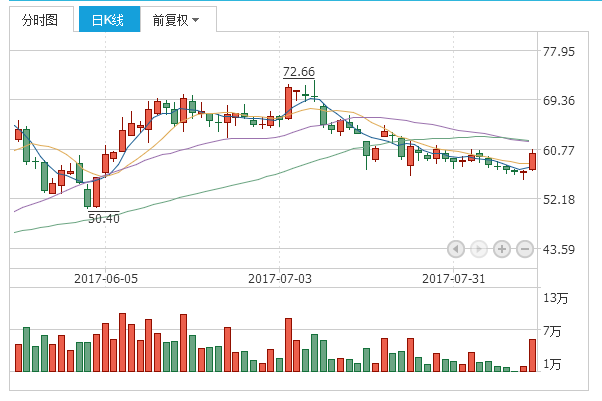602x401 pixels.
Task: Select the 日K线 tab
Action: tap(106, 20)
